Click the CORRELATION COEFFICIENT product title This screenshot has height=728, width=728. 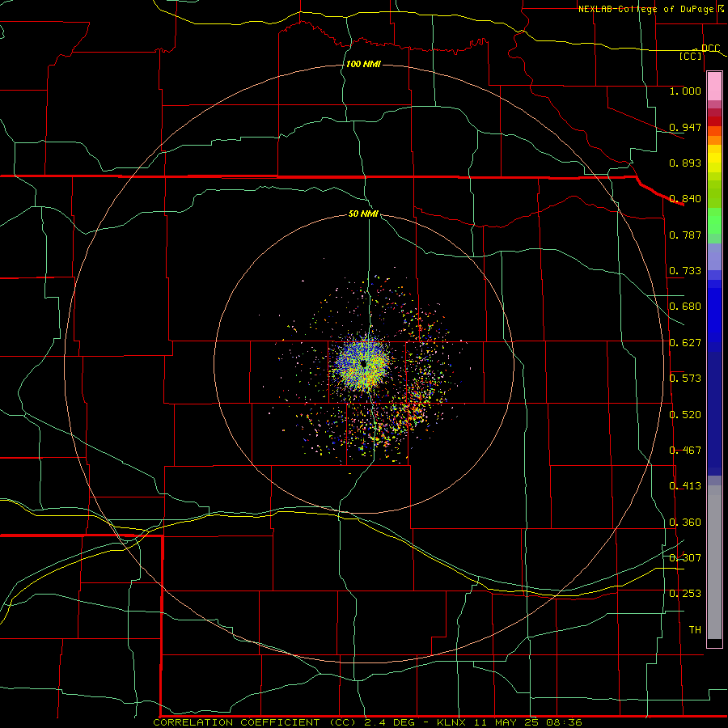[256, 722]
